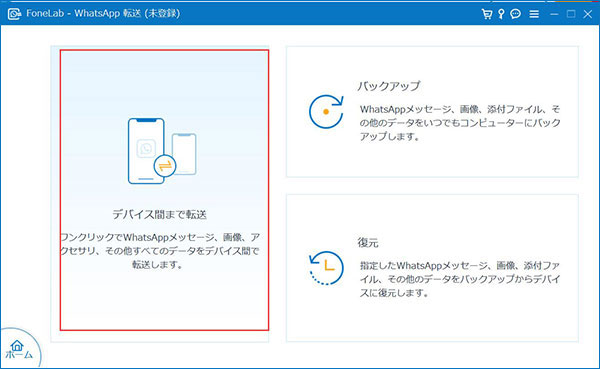Click the restore clock icon
Image resolution: width=600 pixels, height=369 pixels.
click(x=326, y=268)
